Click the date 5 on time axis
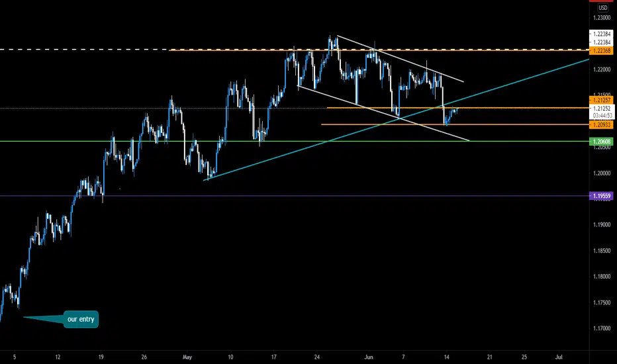 point(15,357)
